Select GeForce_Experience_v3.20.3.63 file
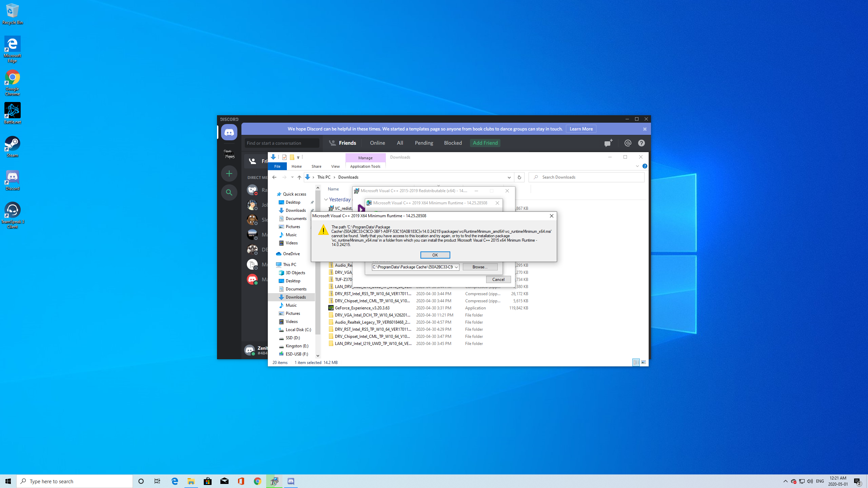The image size is (868, 488). (x=362, y=308)
